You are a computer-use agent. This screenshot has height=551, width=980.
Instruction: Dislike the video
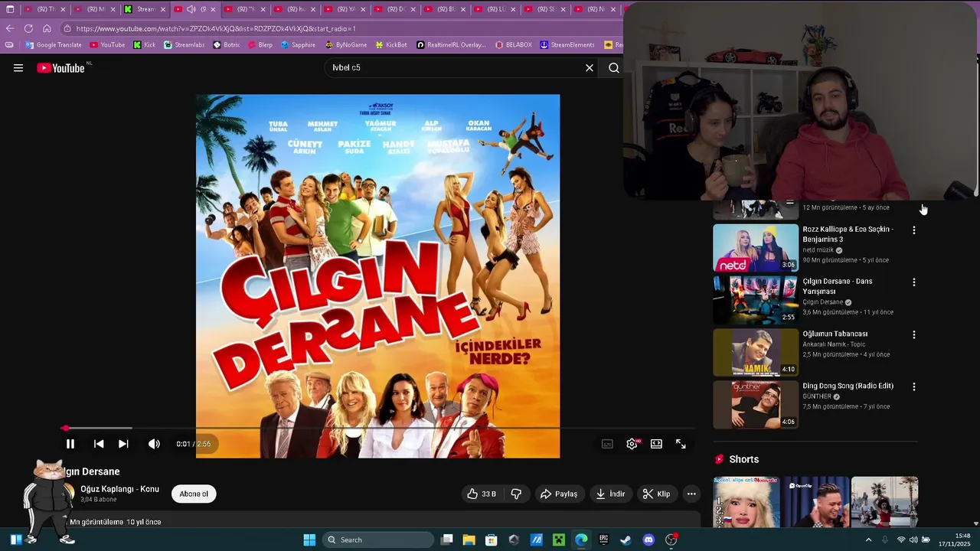[516, 494]
